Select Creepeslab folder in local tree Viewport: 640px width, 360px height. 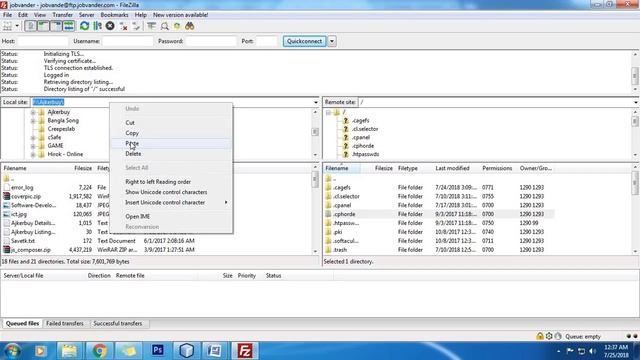[61, 129]
